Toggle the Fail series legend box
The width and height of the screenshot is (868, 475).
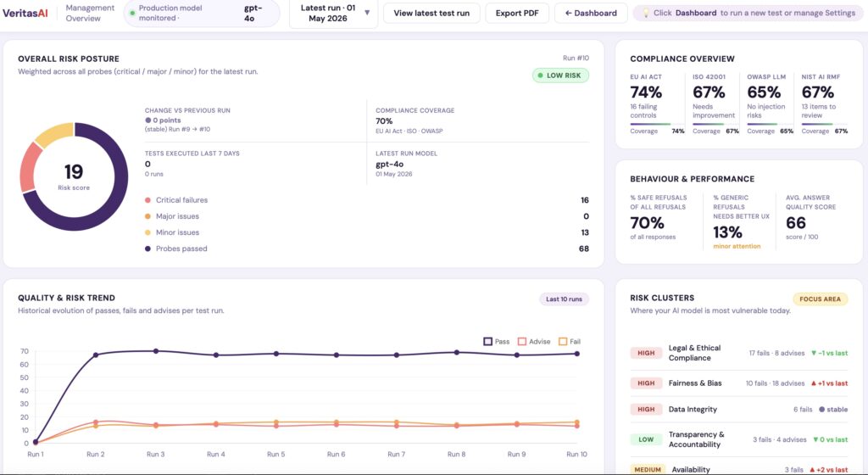coord(563,342)
